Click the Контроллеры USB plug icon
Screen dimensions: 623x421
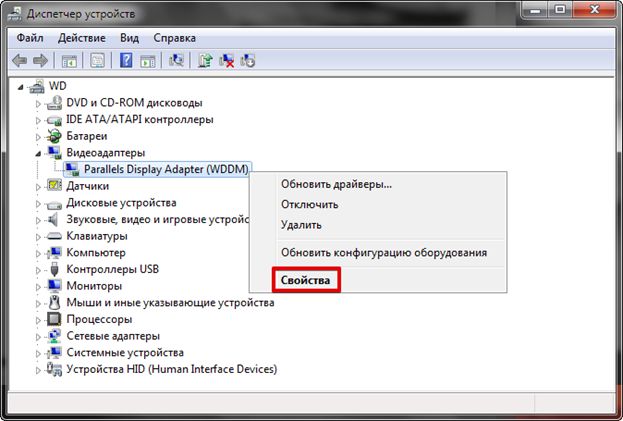coord(54,269)
